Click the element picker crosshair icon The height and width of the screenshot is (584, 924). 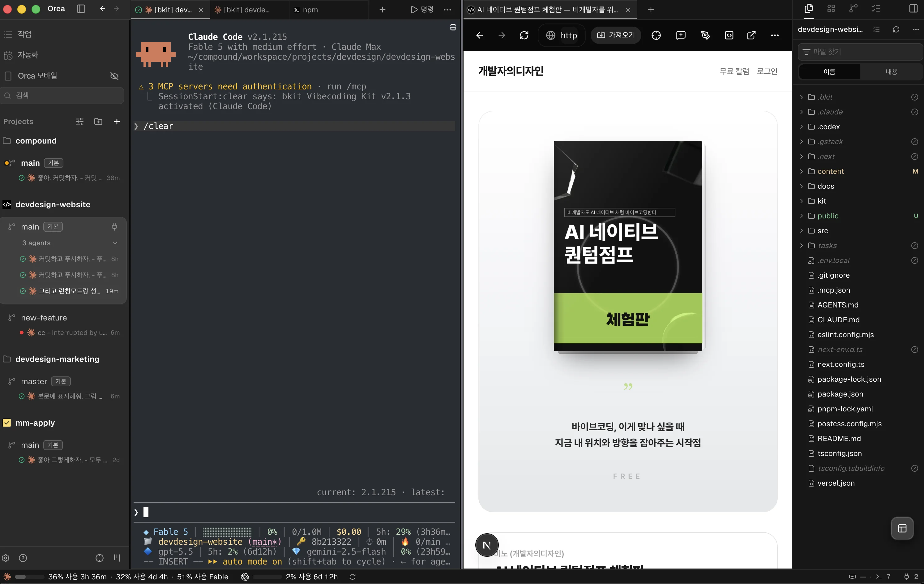pyautogui.click(x=656, y=35)
